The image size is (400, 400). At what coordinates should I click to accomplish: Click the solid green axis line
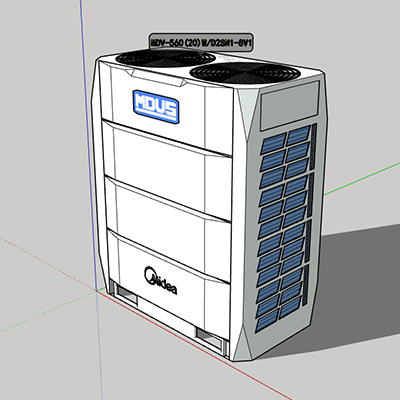pos(362,178)
